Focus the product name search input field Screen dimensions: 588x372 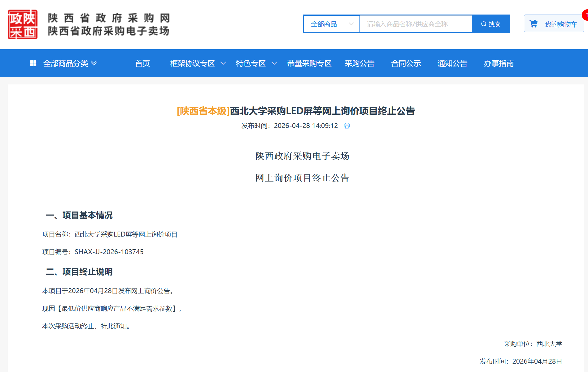(416, 24)
